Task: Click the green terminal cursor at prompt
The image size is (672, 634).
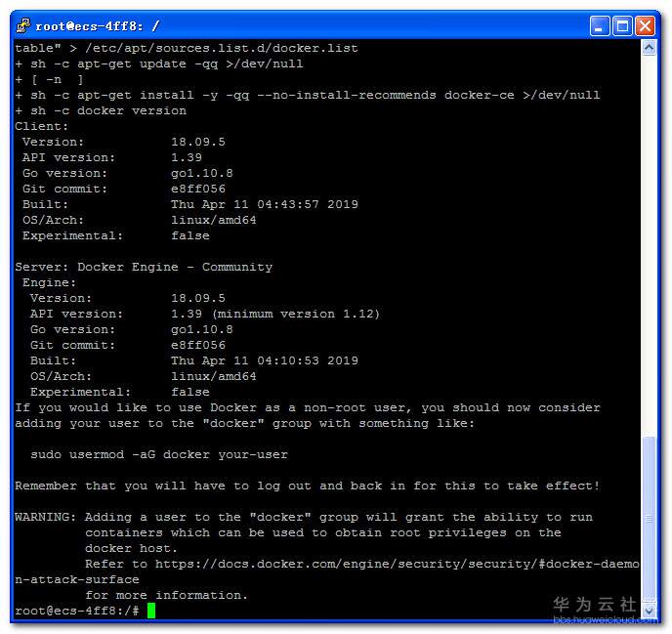Action: click(x=151, y=611)
